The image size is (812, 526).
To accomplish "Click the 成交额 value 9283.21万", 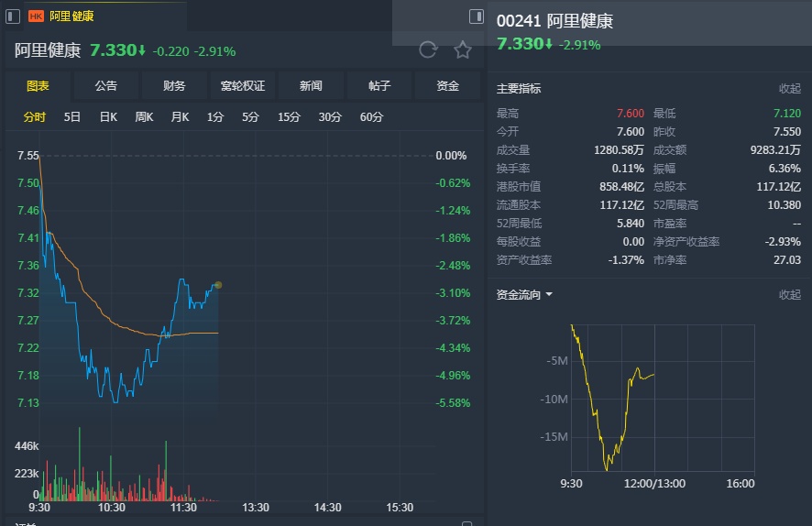I will [x=775, y=150].
